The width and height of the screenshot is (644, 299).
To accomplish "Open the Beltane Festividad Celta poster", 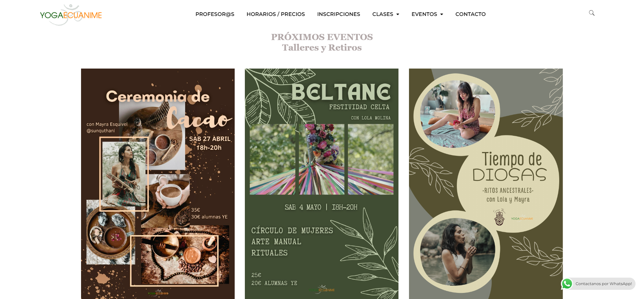I will coord(321,184).
